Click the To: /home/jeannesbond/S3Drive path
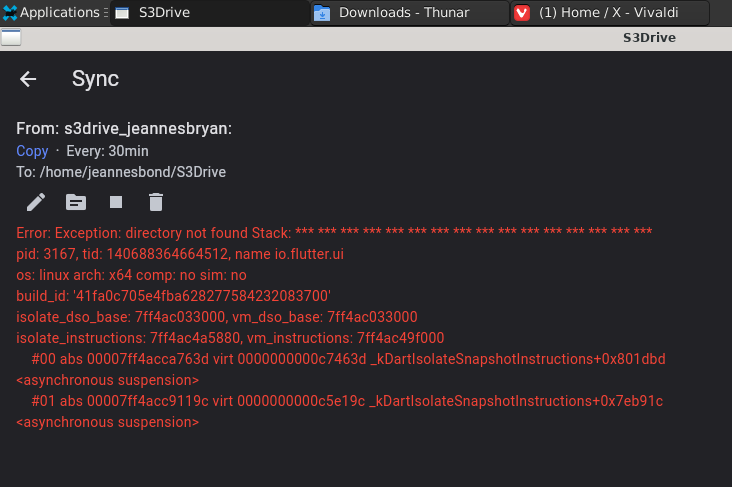Viewport: 732px width, 487px height. (121, 172)
